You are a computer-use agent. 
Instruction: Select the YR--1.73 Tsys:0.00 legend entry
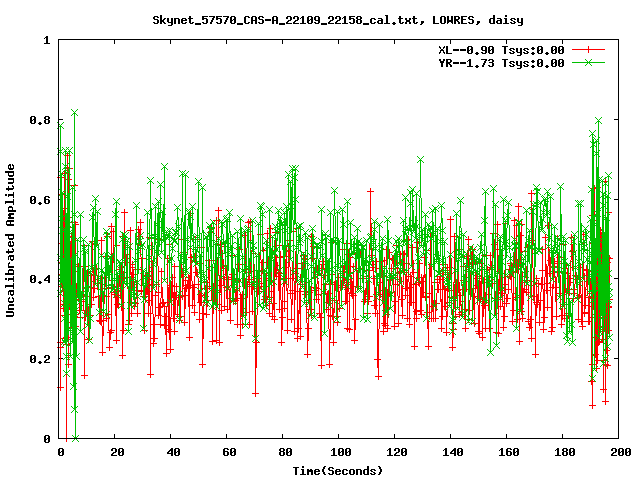[x=501, y=63]
